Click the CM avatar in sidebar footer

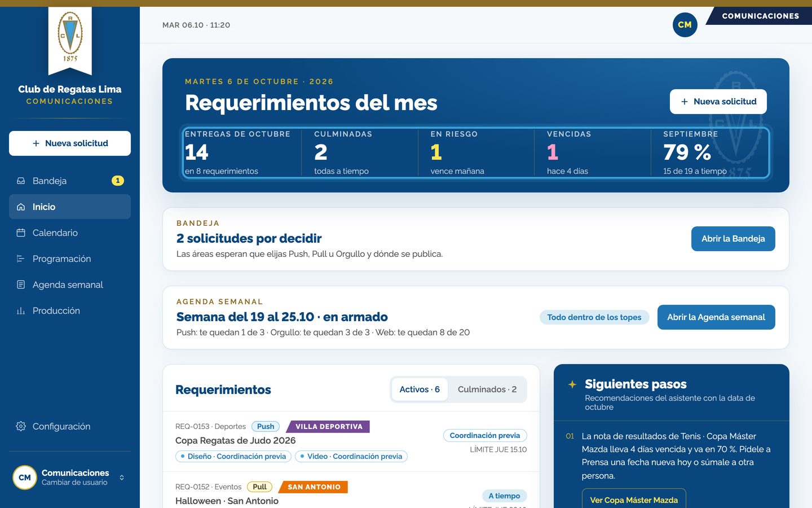coord(25,478)
